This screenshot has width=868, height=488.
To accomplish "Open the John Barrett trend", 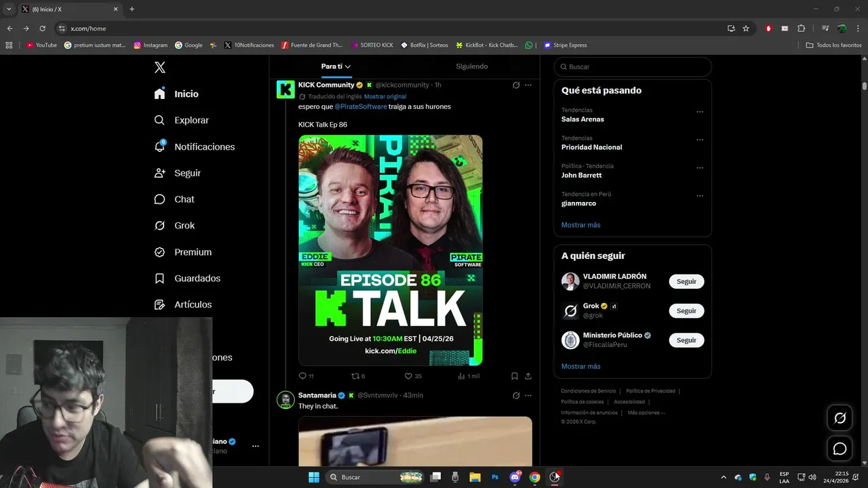I will click(x=581, y=175).
